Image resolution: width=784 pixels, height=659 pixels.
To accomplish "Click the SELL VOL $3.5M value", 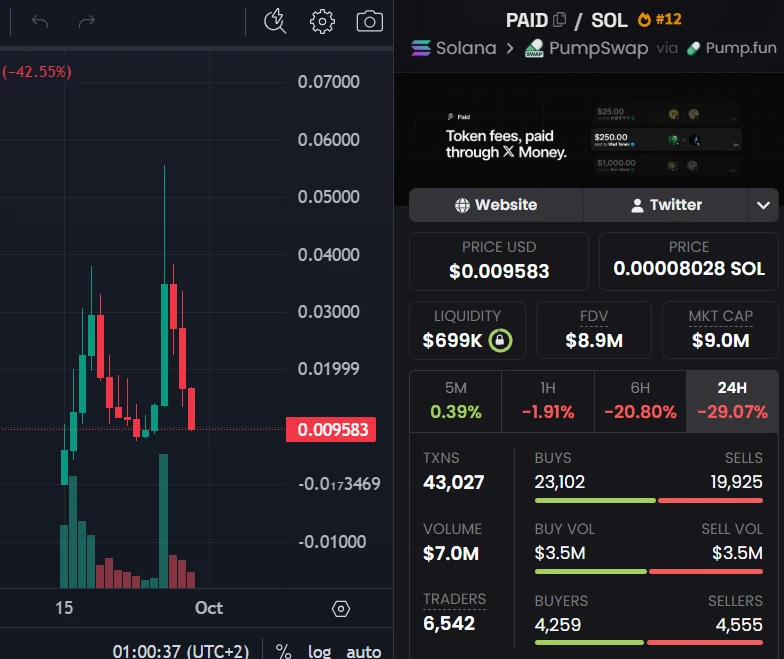I will 738,554.
